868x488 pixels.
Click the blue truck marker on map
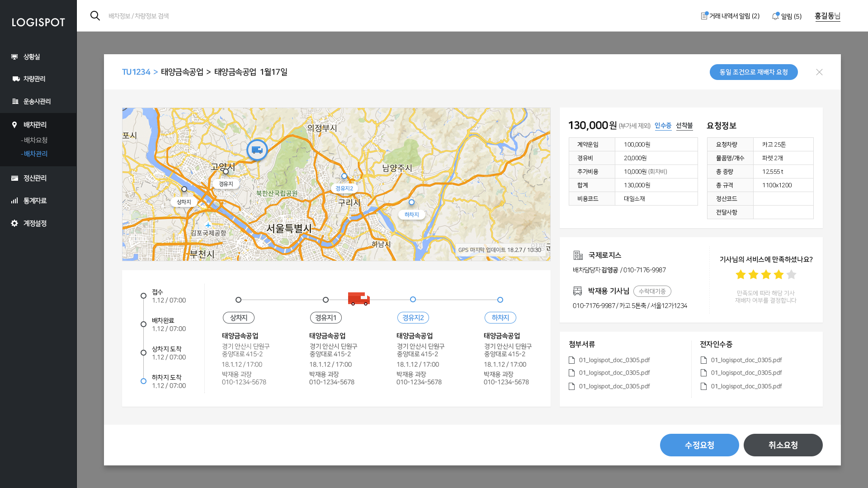pyautogui.click(x=257, y=150)
